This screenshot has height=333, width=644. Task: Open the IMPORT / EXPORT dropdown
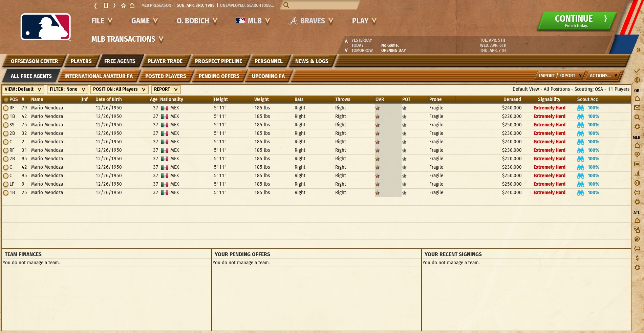point(560,76)
